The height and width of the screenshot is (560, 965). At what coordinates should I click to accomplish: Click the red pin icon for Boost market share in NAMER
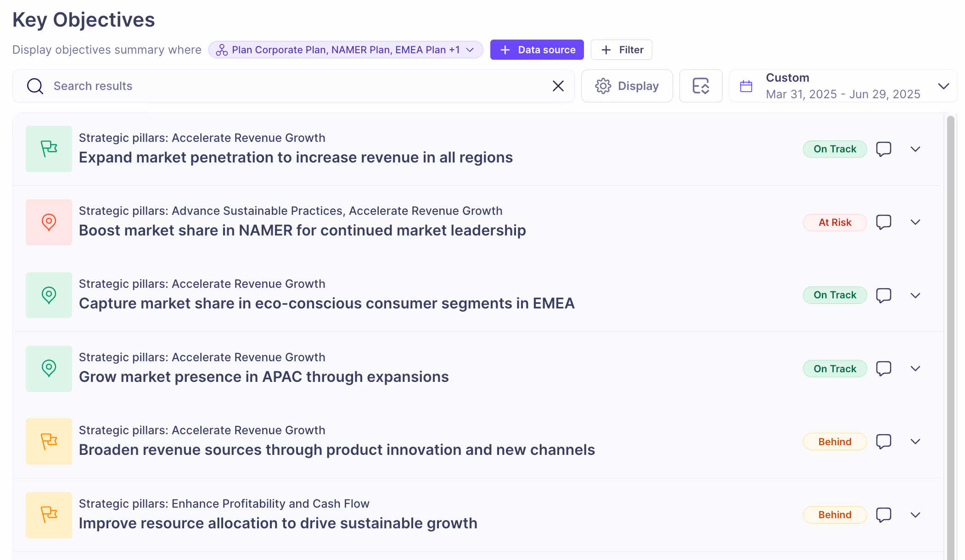49,222
